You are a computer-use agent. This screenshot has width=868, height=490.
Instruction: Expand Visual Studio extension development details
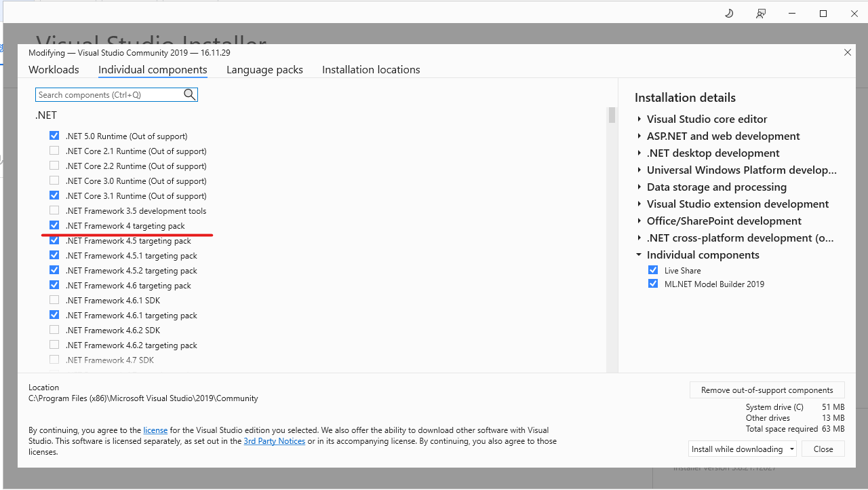click(x=639, y=204)
